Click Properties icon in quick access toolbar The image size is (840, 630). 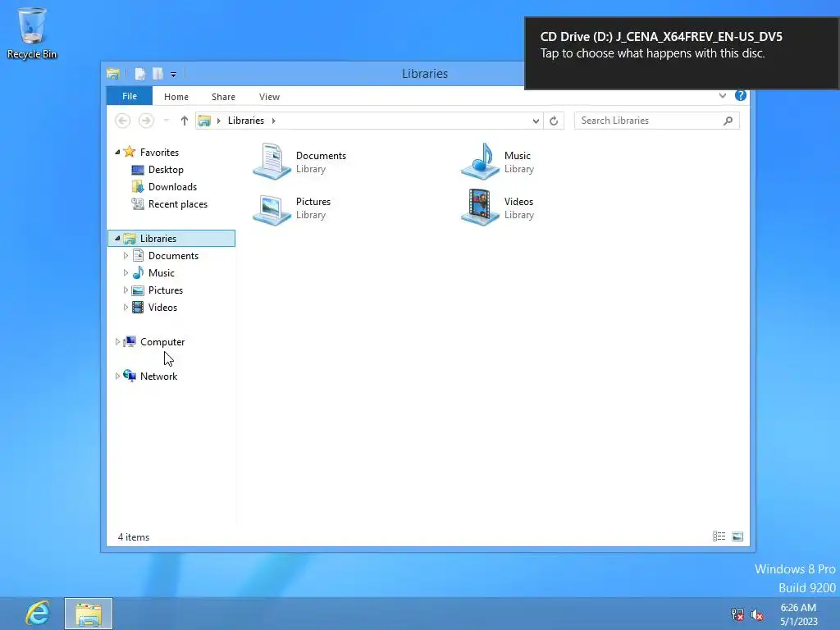[x=139, y=74]
